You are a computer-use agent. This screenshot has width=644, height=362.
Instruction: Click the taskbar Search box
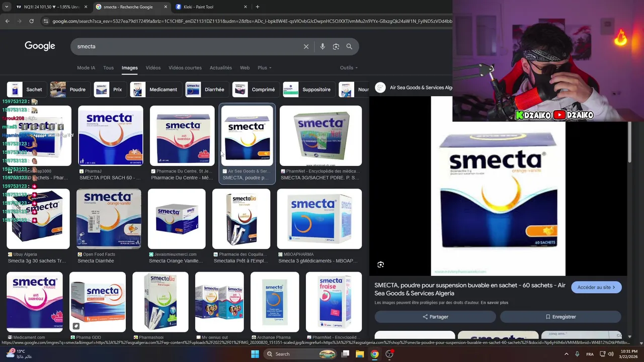click(301, 354)
